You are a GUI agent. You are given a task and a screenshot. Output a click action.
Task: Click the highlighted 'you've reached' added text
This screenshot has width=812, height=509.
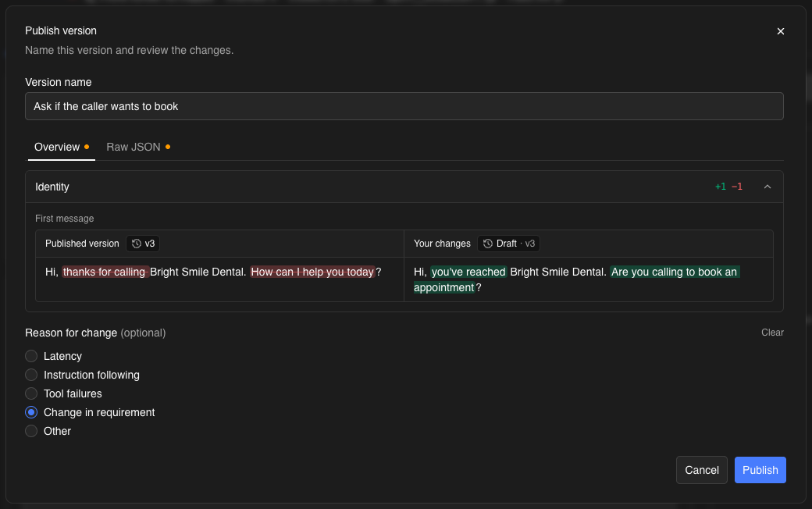[x=468, y=272]
